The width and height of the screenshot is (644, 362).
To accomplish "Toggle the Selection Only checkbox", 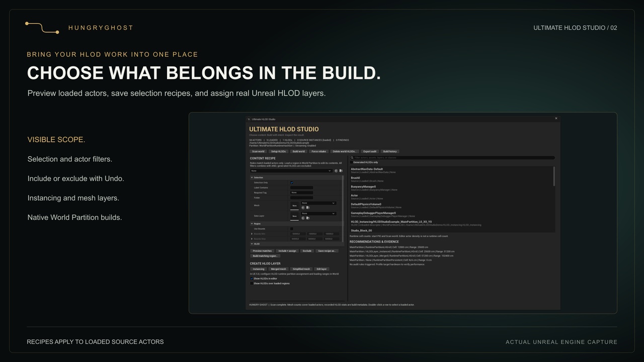I will click(x=292, y=183).
